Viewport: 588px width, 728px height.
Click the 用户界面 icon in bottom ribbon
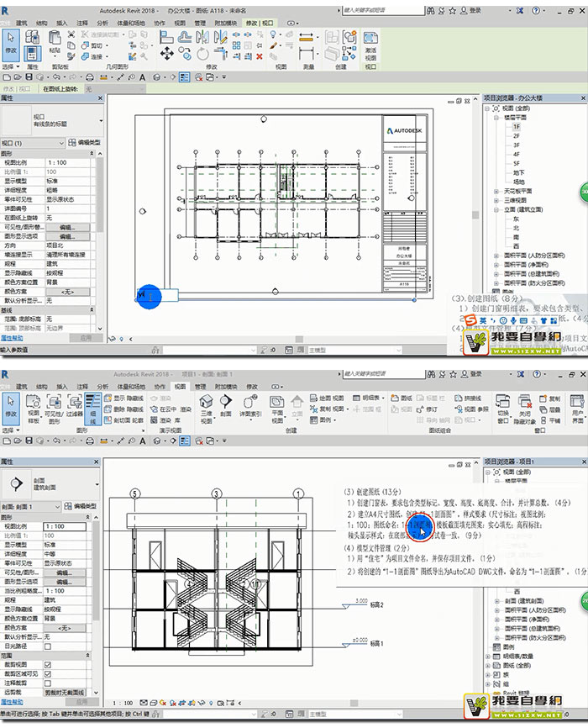pos(577,408)
